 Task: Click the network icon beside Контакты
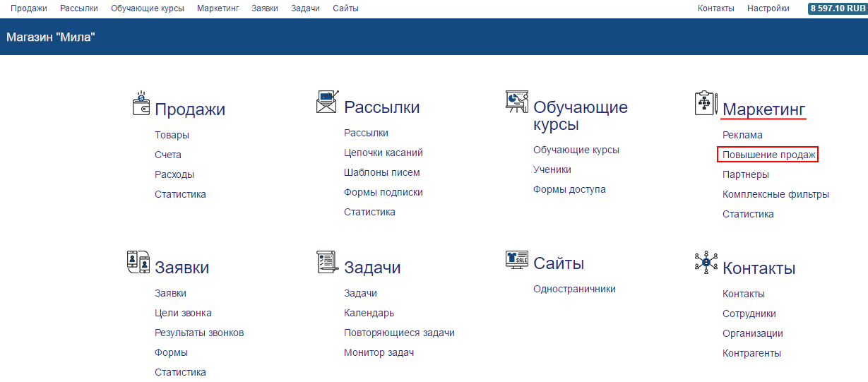[706, 262]
